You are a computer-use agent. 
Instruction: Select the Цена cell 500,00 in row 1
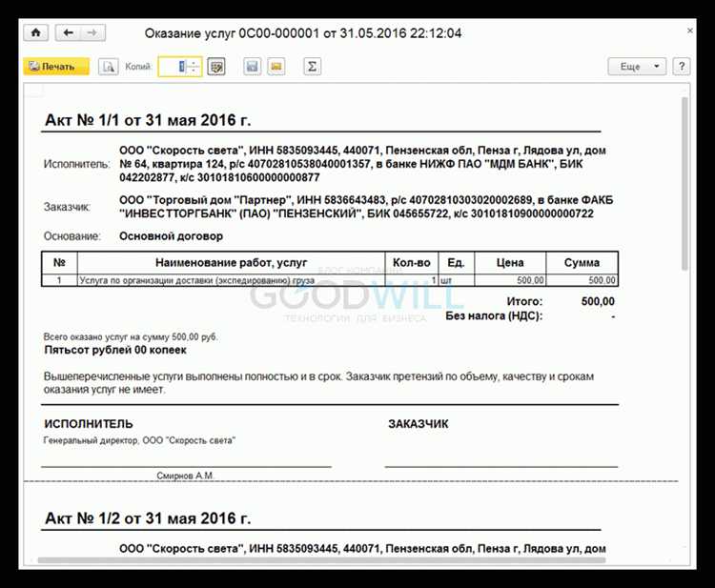pyautogui.click(x=510, y=280)
